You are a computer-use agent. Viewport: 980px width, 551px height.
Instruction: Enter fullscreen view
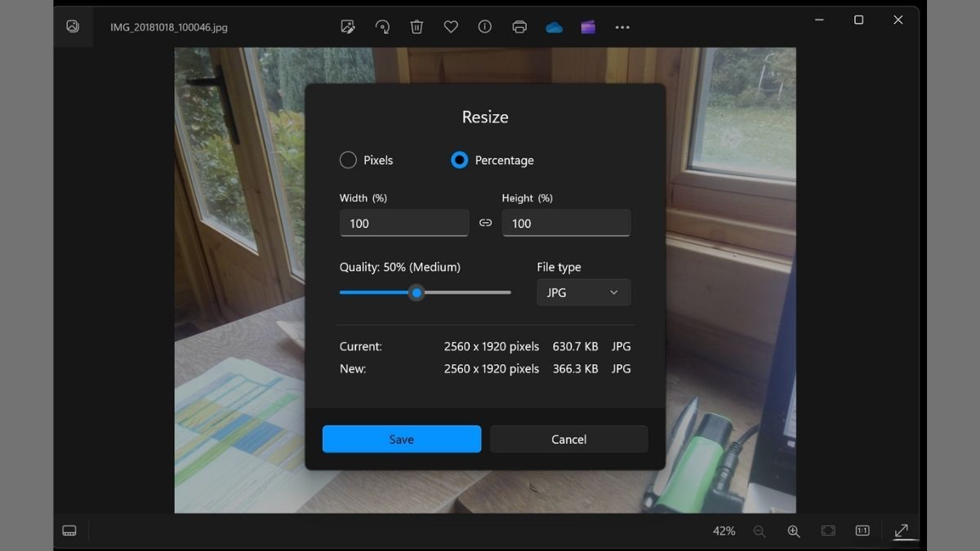coord(902,531)
